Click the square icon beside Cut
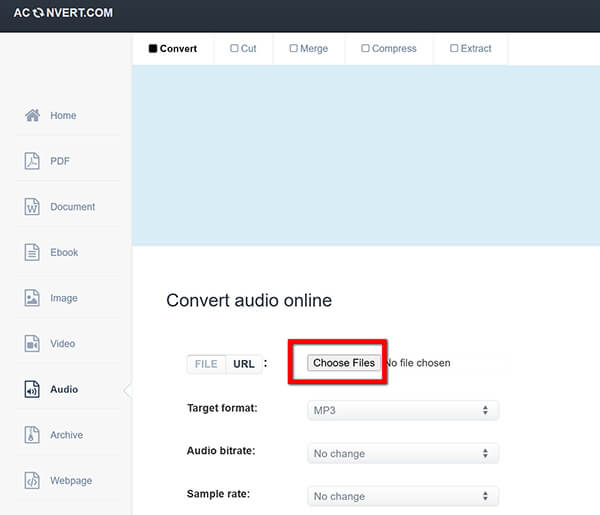 (x=234, y=48)
